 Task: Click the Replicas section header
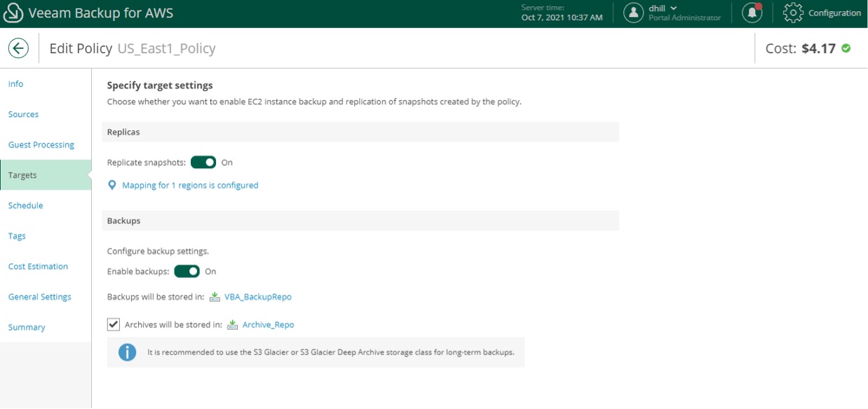click(360, 132)
